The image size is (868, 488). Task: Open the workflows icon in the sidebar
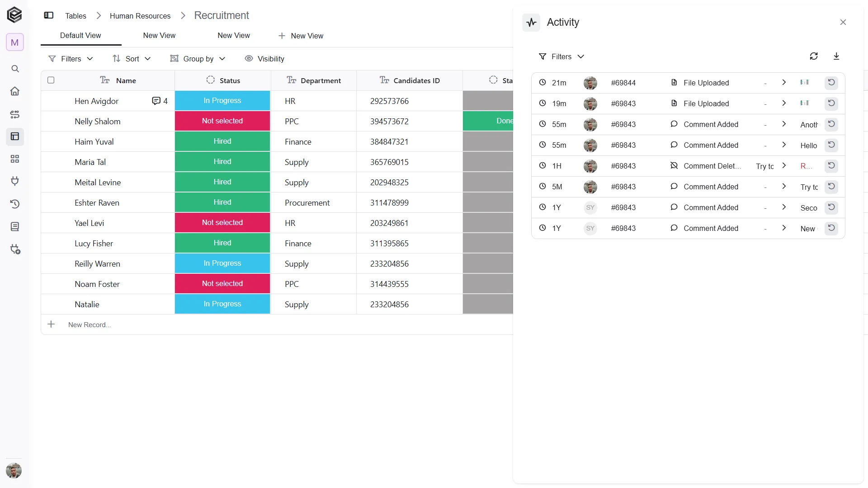pyautogui.click(x=15, y=114)
